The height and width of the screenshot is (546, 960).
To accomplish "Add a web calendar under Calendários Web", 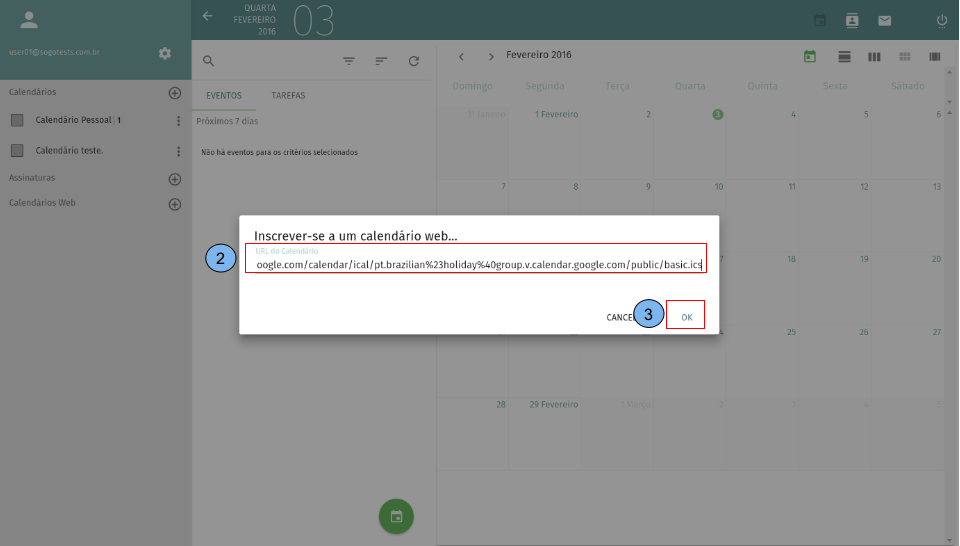I will click(x=175, y=204).
